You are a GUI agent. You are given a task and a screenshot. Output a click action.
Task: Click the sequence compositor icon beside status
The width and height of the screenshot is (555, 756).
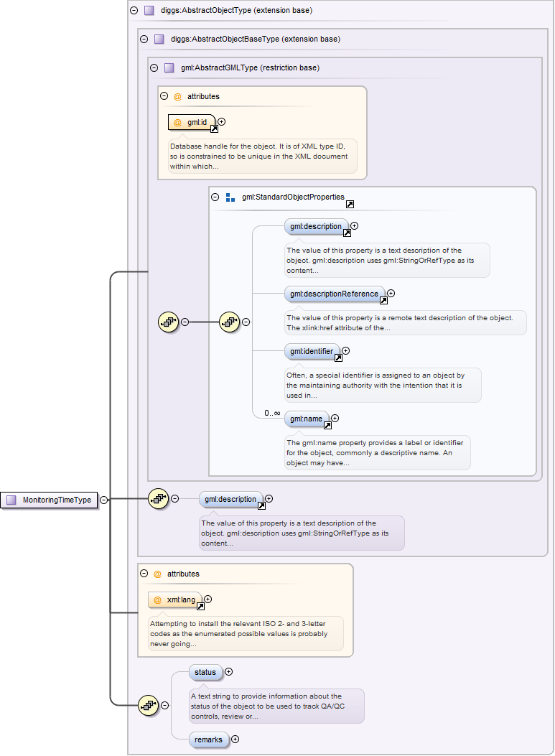pyautogui.click(x=148, y=706)
